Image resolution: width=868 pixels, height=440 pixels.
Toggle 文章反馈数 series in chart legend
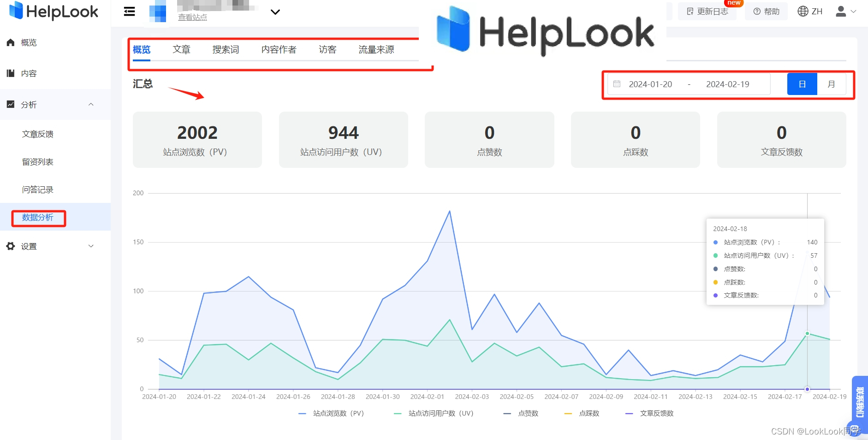pos(649,413)
